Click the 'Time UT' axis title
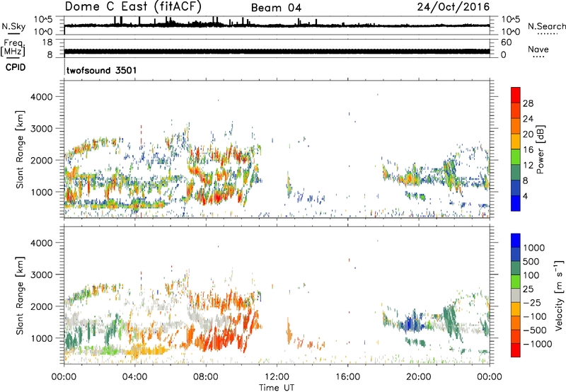The height and width of the screenshot is (392, 566). tap(277, 387)
